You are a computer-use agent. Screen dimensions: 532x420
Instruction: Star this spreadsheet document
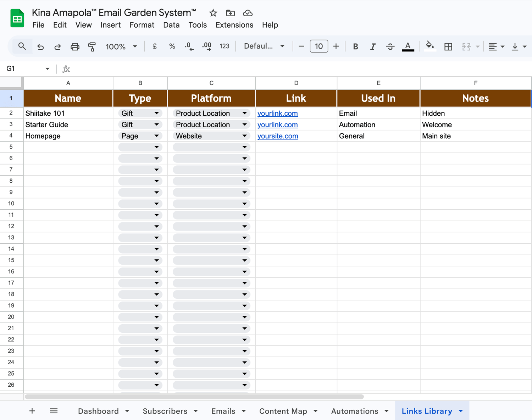(213, 13)
